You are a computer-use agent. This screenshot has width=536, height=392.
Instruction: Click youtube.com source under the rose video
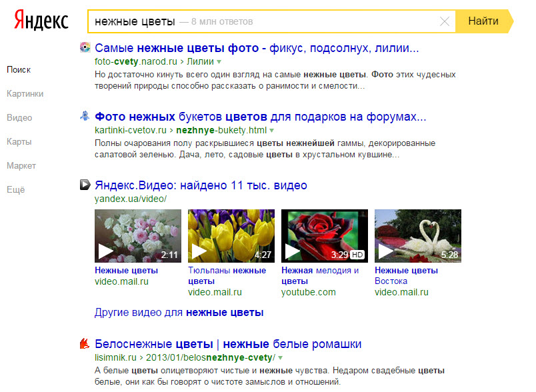pyautogui.click(x=309, y=293)
